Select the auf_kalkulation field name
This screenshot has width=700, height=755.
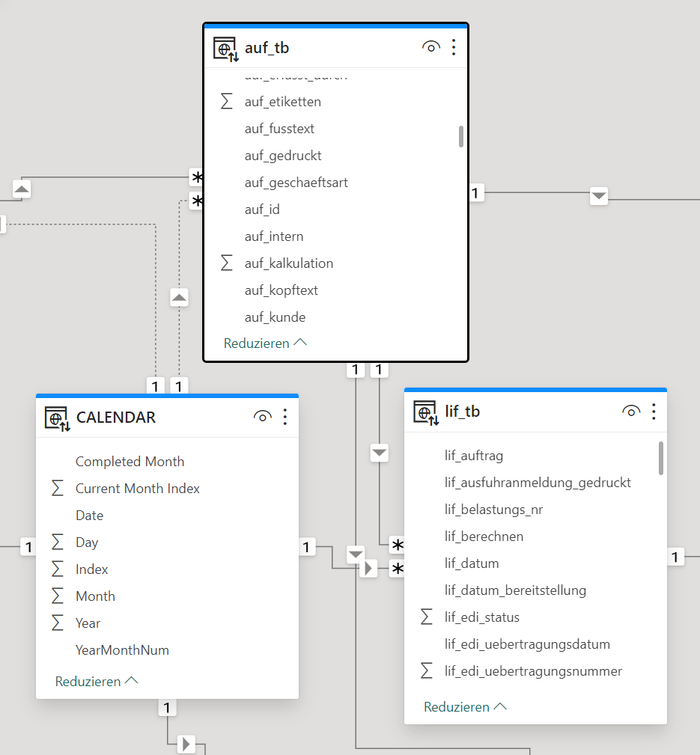click(288, 263)
